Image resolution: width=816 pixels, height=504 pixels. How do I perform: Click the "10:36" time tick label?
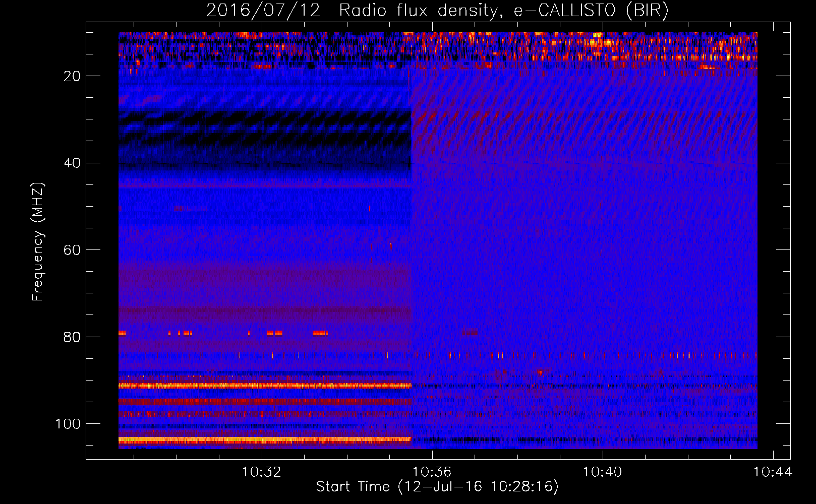pos(432,472)
